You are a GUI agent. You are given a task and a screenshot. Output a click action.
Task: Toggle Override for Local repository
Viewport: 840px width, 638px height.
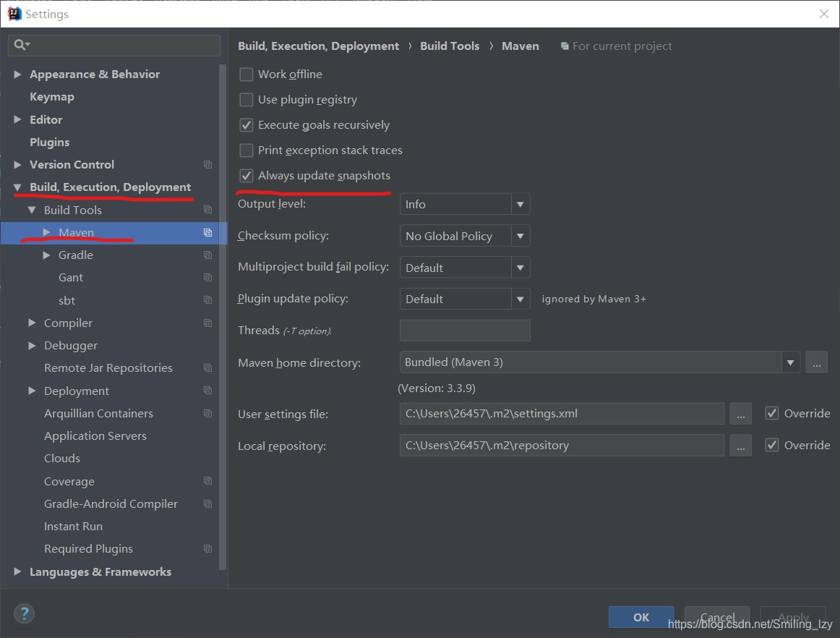coord(772,445)
